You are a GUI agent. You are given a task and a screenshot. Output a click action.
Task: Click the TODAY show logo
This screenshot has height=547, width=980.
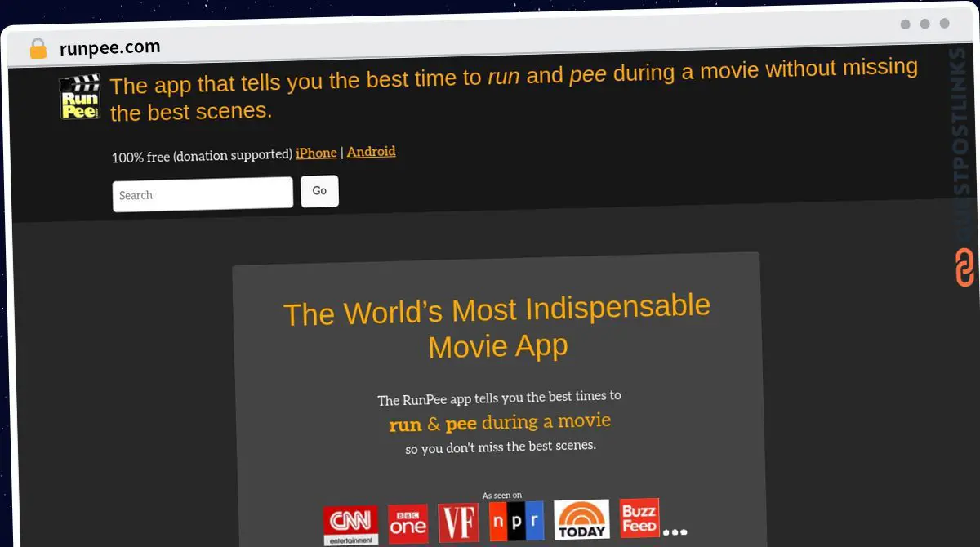pos(581,519)
